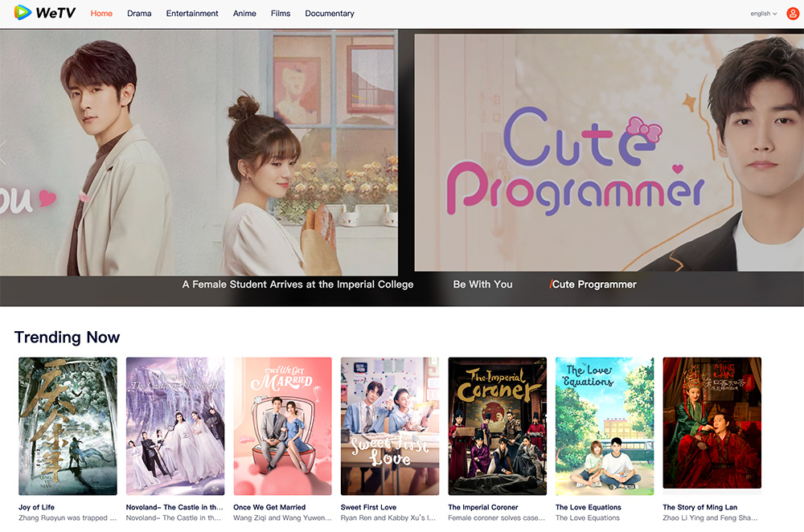This screenshot has height=532, width=804.
Task: Switch to the Anime section
Action: [x=244, y=14]
